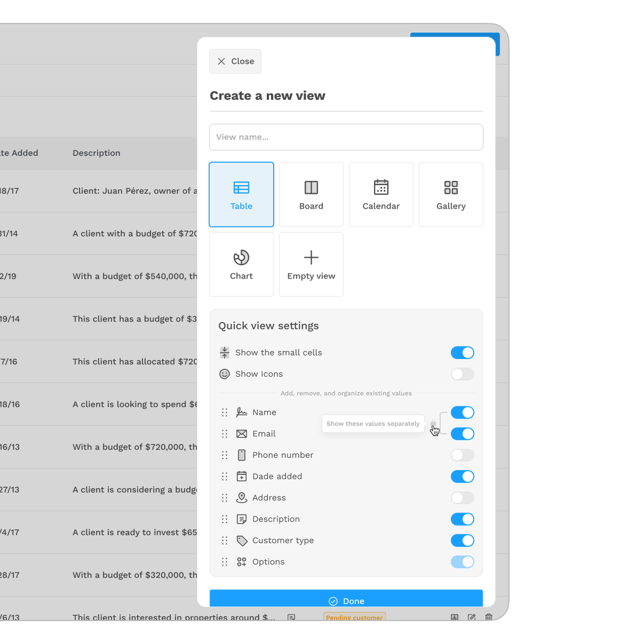
Task: Click the edit pencil icon in the bottom row
Action: [472, 617]
